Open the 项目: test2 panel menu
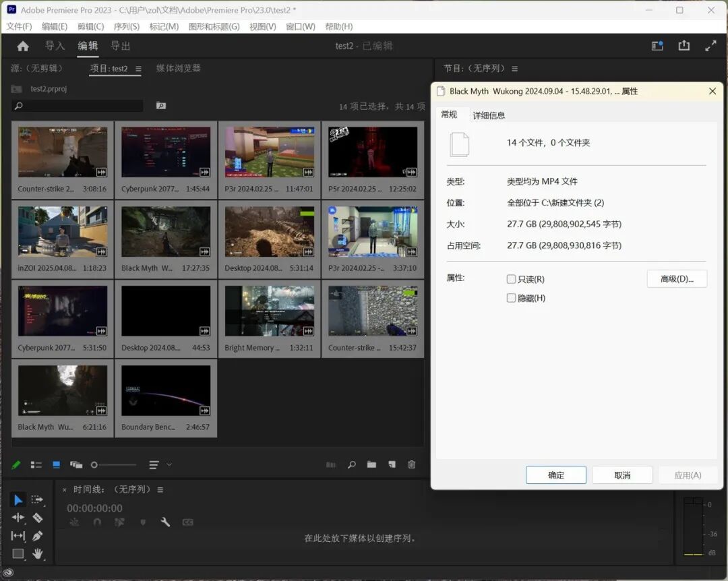This screenshot has height=581, width=728. point(138,69)
